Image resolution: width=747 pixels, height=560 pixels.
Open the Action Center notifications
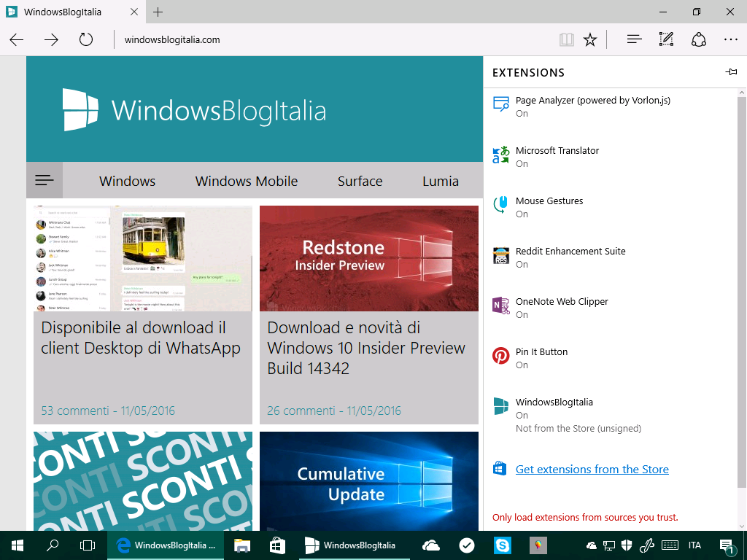pos(727,545)
